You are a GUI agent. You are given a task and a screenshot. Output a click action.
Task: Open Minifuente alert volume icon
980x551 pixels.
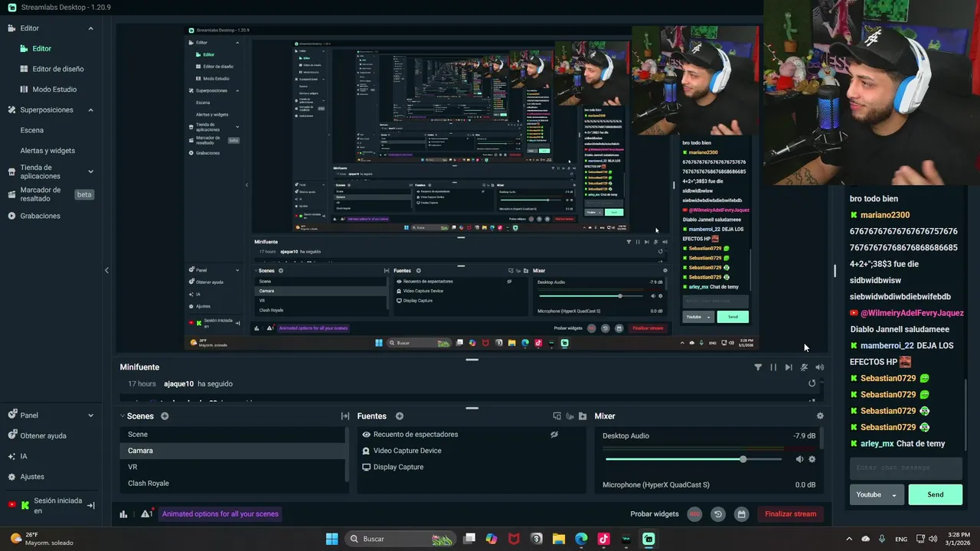coord(819,367)
